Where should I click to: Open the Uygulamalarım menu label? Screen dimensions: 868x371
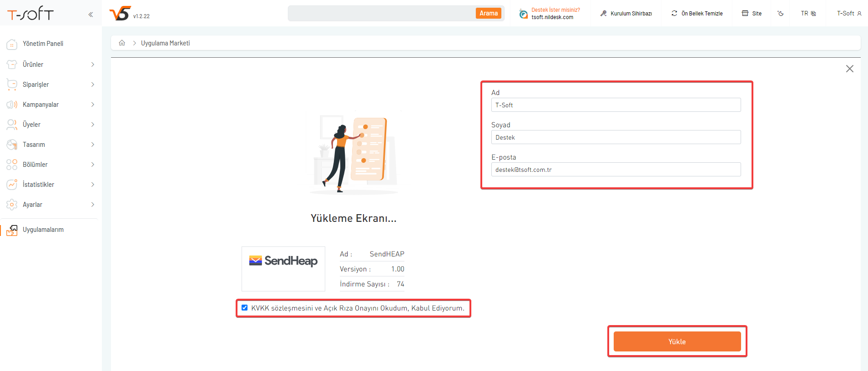pyautogui.click(x=43, y=230)
